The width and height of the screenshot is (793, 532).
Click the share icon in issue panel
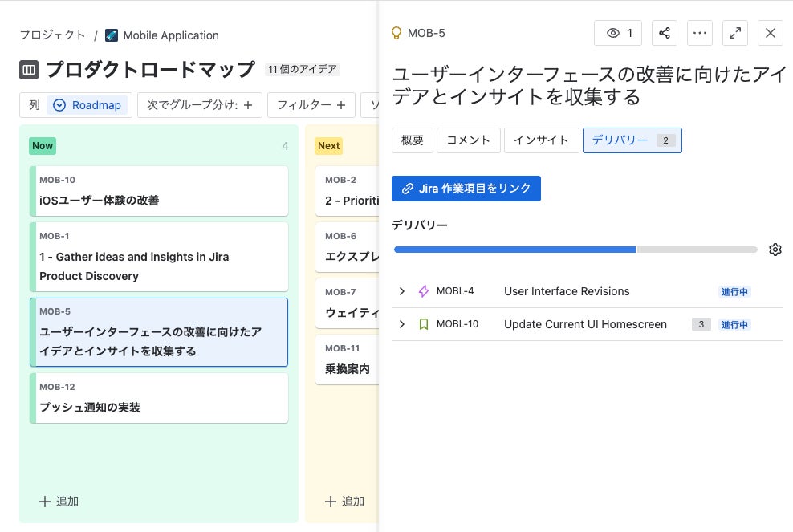pyautogui.click(x=665, y=33)
